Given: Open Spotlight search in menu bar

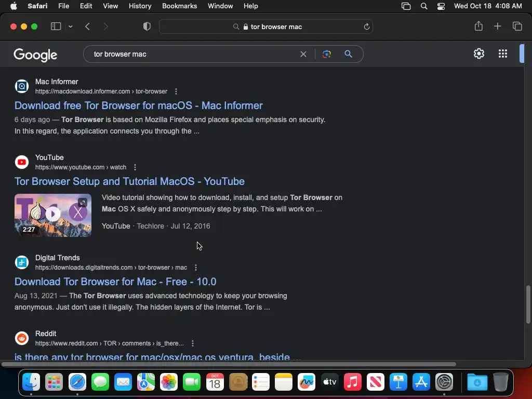Looking at the screenshot, I should 424,6.
